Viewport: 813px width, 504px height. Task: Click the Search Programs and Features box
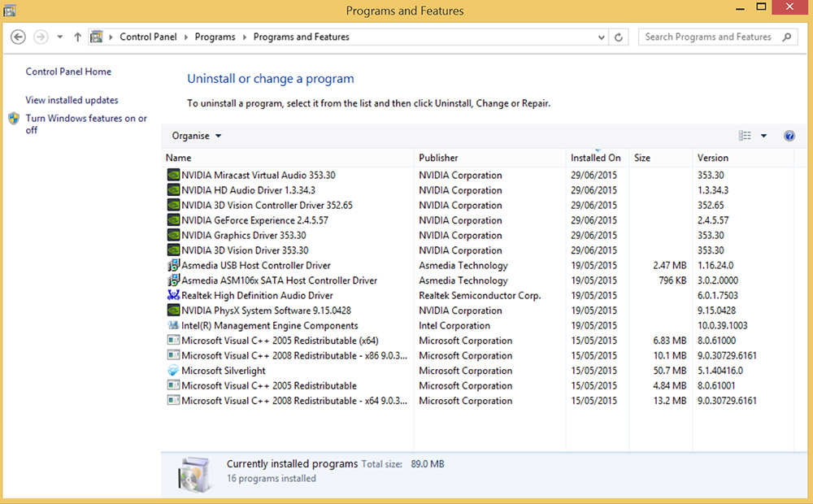[707, 37]
